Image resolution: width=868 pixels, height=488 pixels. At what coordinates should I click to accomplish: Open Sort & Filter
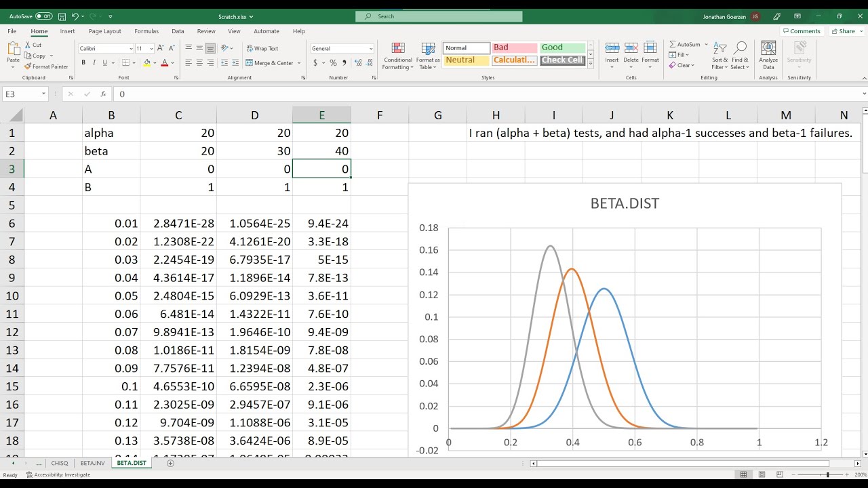[x=720, y=56]
